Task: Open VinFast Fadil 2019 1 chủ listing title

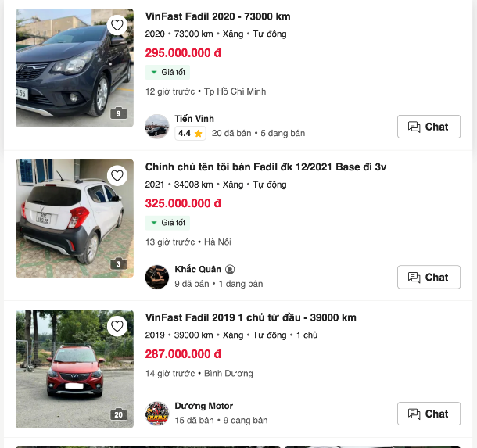Action: point(250,317)
